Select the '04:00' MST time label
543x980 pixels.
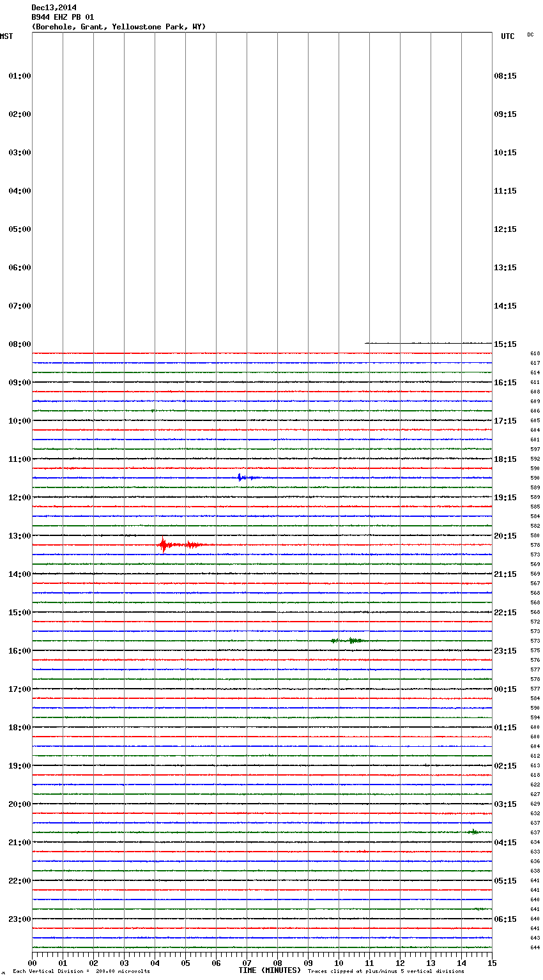tap(20, 191)
